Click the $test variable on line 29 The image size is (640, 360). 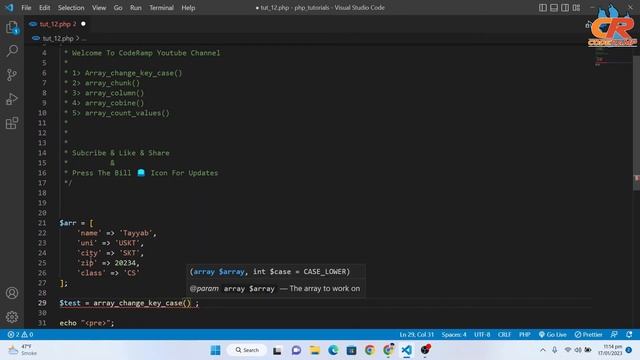tap(70, 303)
